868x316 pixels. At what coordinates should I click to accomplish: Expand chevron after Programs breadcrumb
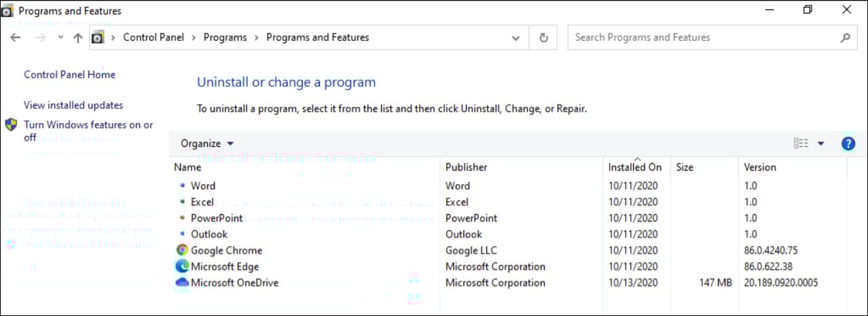click(x=257, y=38)
